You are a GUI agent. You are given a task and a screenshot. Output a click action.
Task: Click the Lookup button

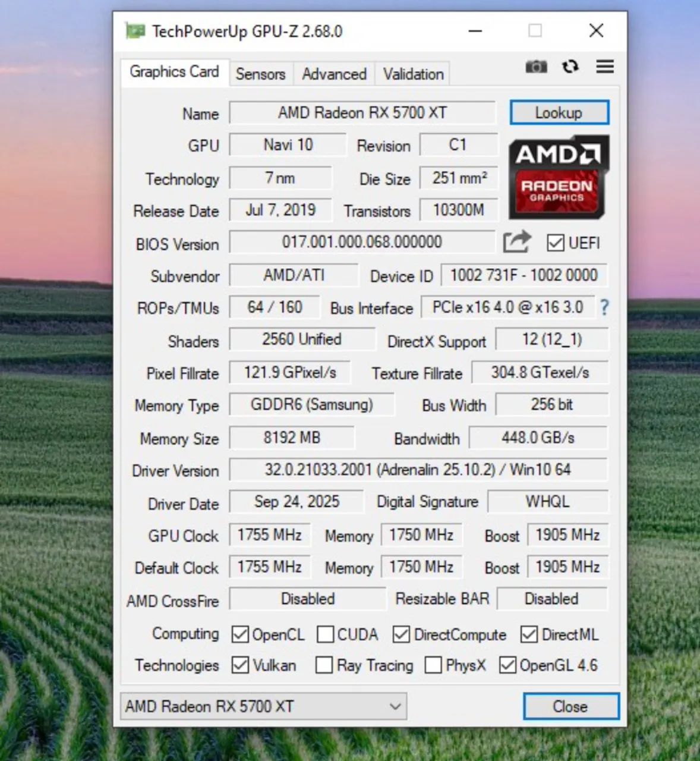pyautogui.click(x=559, y=112)
